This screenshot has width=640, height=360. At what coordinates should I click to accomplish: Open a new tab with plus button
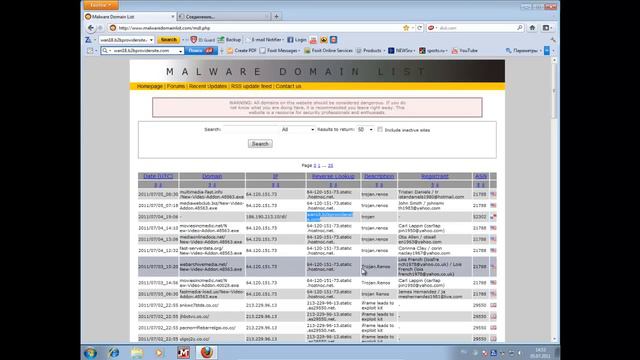[x=276, y=16]
